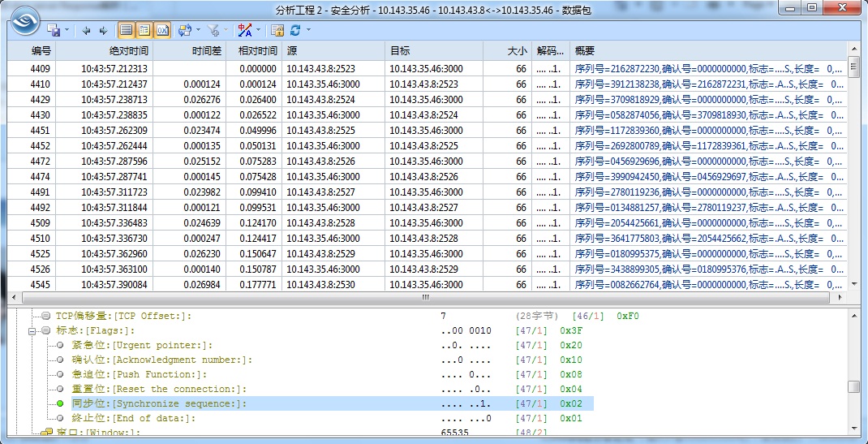868x444 pixels.
Task: Toggle the packet list view icon
Action: (x=126, y=30)
